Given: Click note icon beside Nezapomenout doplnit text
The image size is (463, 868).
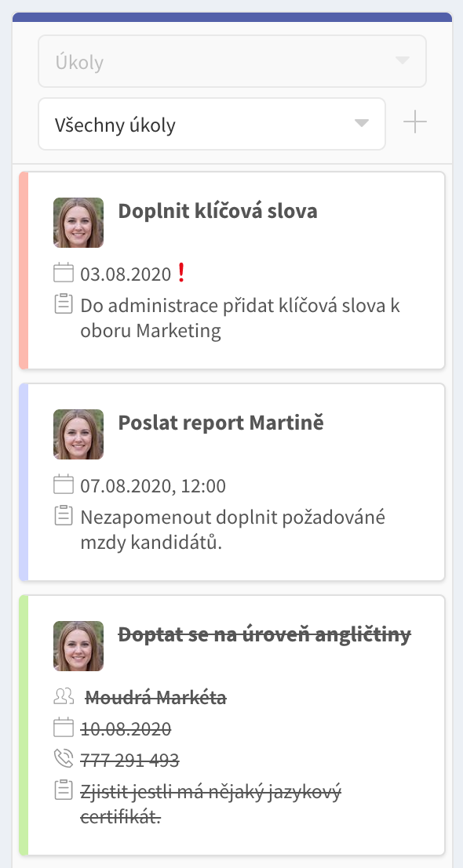Looking at the screenshot, I should 64,516.
